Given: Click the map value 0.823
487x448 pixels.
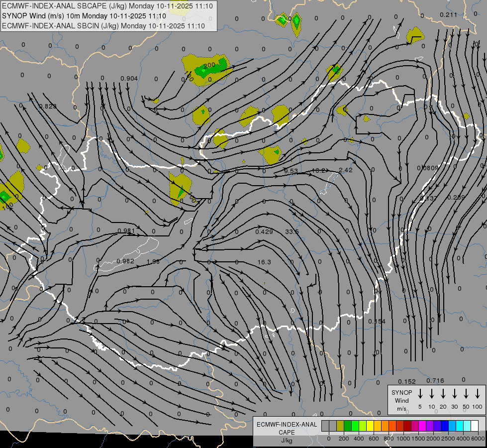Looking at the screenshot, I should pos(48,107).
